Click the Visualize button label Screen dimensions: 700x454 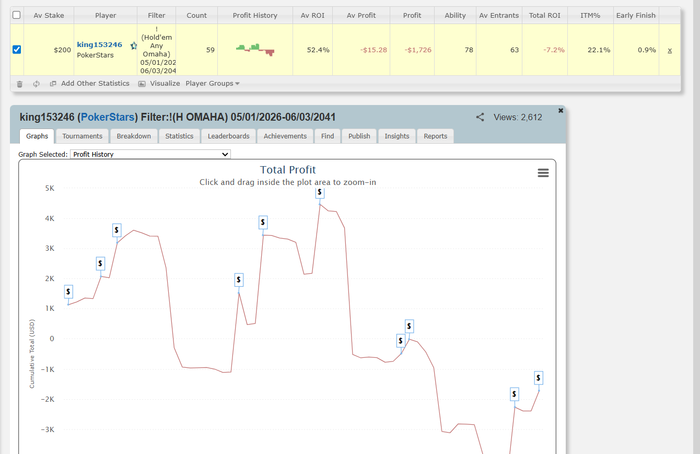tap(165, 83)
